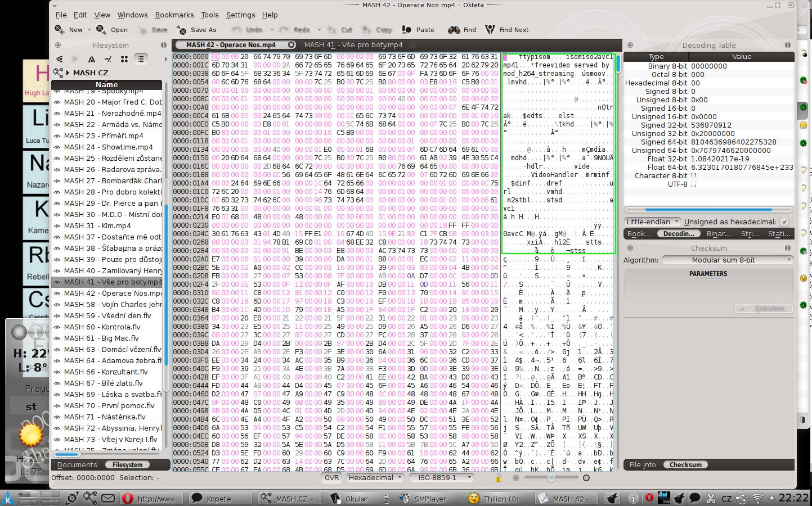Click the reload/home icon in Filesystem toolbar

click(108, 59)
